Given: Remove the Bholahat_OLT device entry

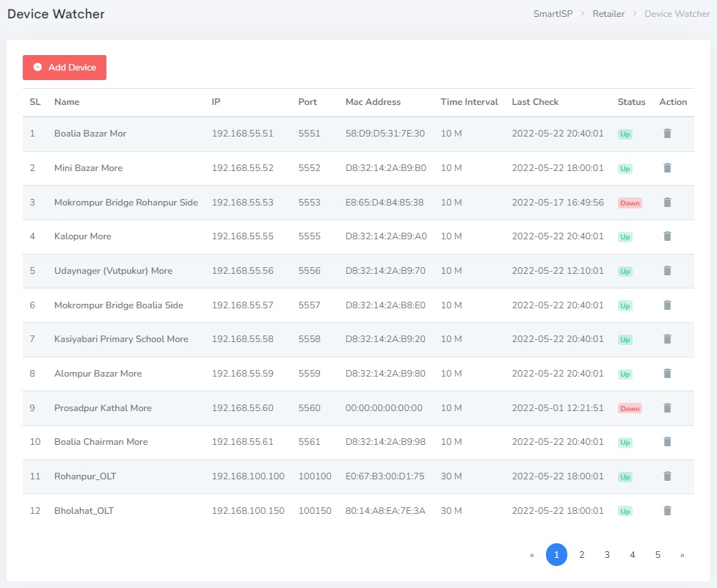Looking at the screenshot, I should click(667, 511).
